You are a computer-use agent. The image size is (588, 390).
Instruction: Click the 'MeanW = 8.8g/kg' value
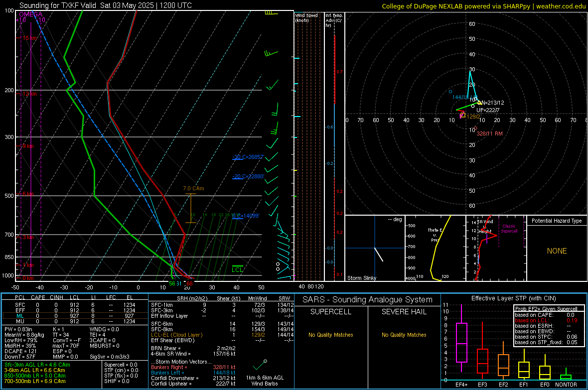[24, 335]
